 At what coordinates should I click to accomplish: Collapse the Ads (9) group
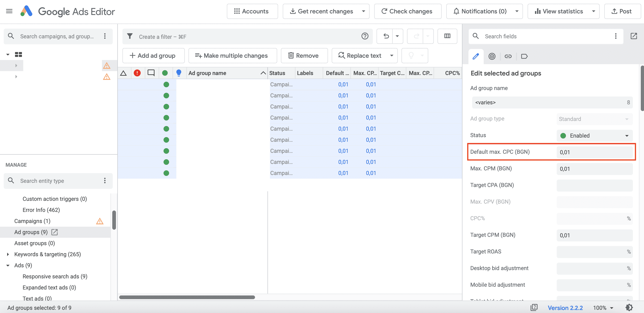(x=8, y=265)
